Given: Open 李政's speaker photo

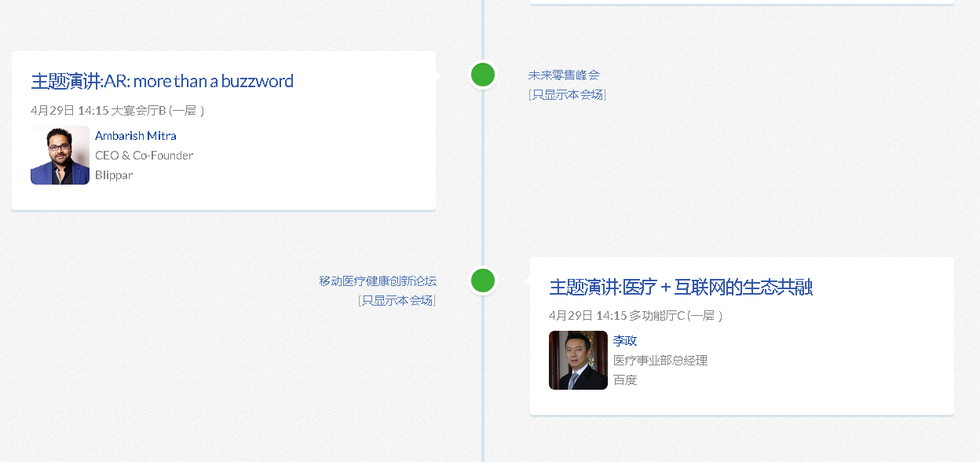Looking at the screenshot, I should point(578,360).
